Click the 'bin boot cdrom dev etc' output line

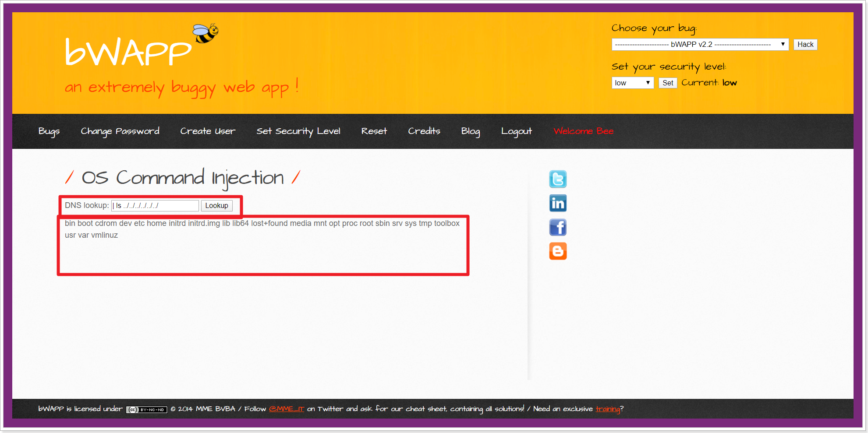coord(262,223)
